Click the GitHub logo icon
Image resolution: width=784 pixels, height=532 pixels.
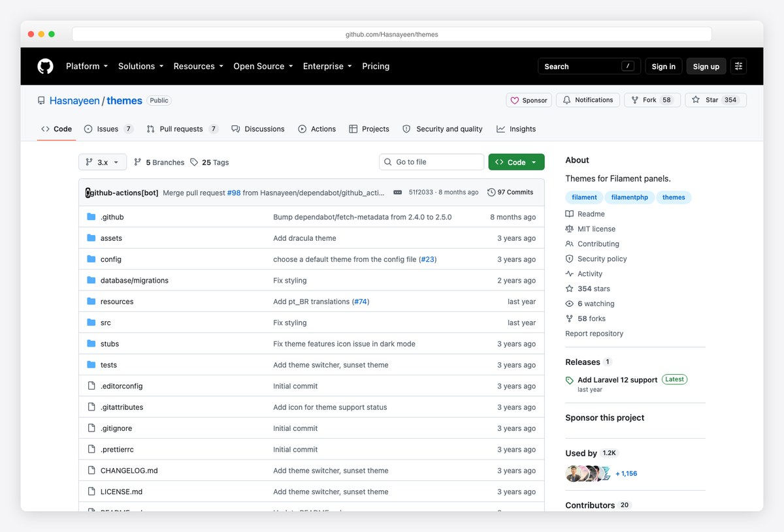(45, 66)
